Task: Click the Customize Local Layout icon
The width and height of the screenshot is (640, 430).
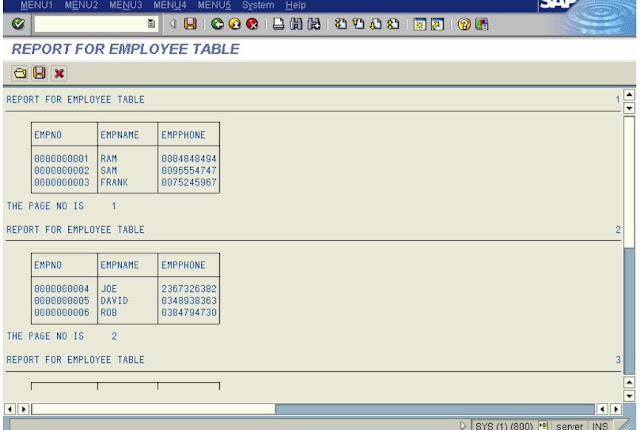Action: point(482,24)
